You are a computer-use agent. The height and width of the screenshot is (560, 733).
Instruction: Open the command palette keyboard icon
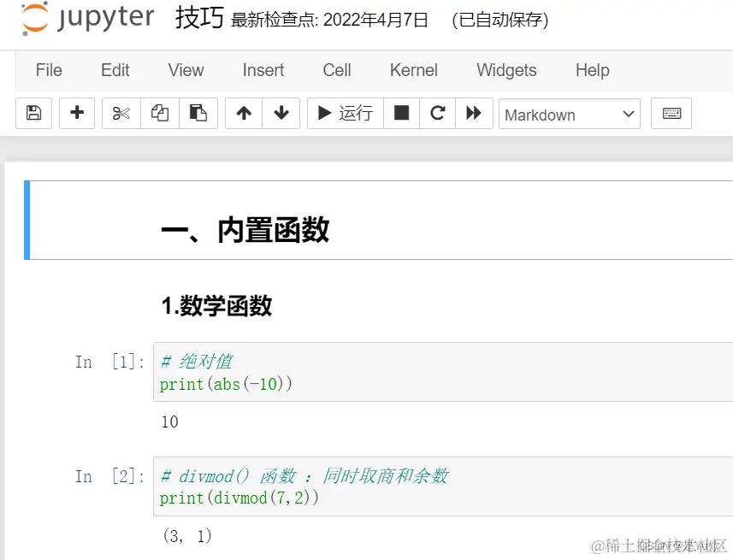tap(671, 113)
